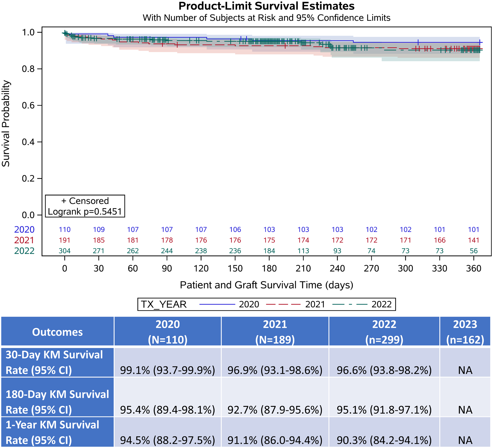Image resolution: width=493 pixels, height=448 pixels.
Task: Click the 2021 at-risk value 178 at day 90
Action: click(167, 240)
